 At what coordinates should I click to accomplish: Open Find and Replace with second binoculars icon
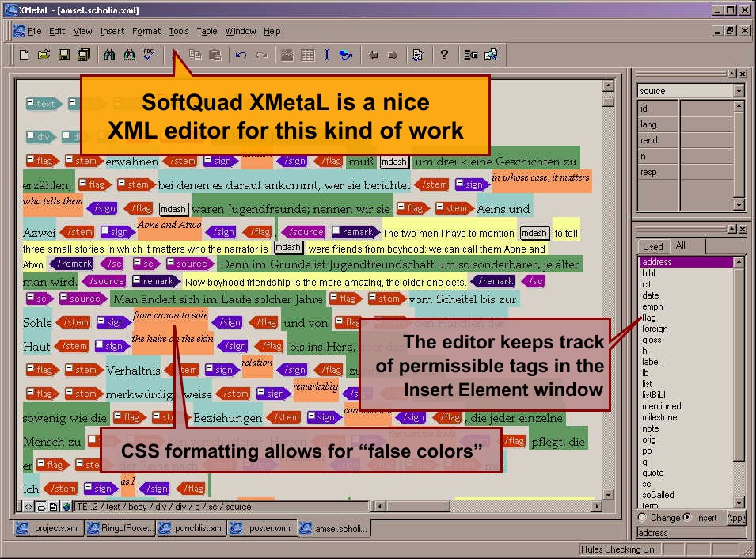pos(129,55)
